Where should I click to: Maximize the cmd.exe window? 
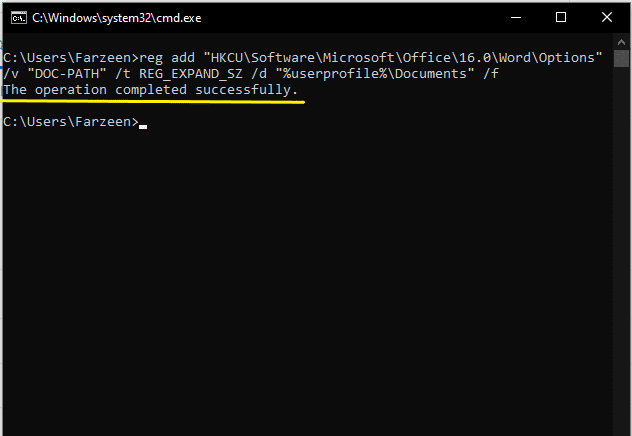pos(561,17)
